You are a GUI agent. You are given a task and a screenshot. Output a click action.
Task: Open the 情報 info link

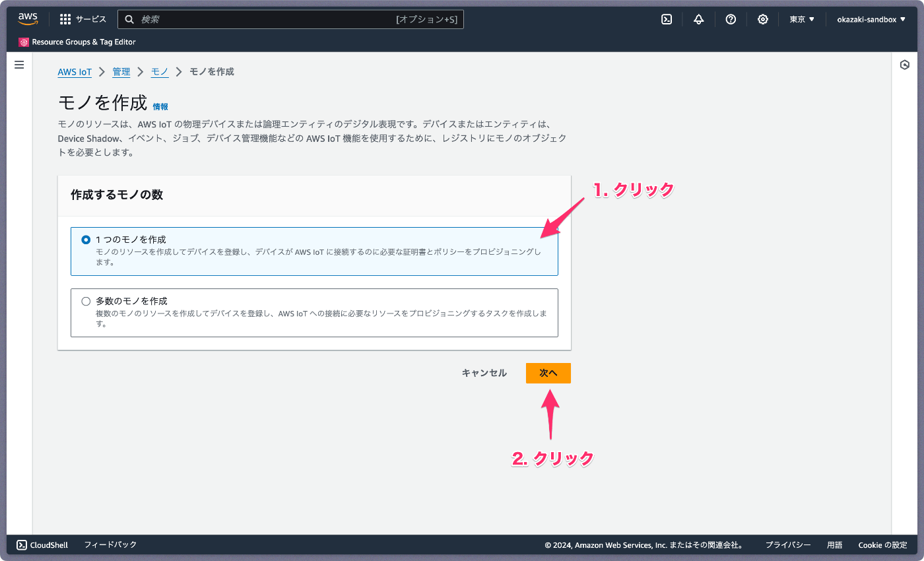pos(160,106)
